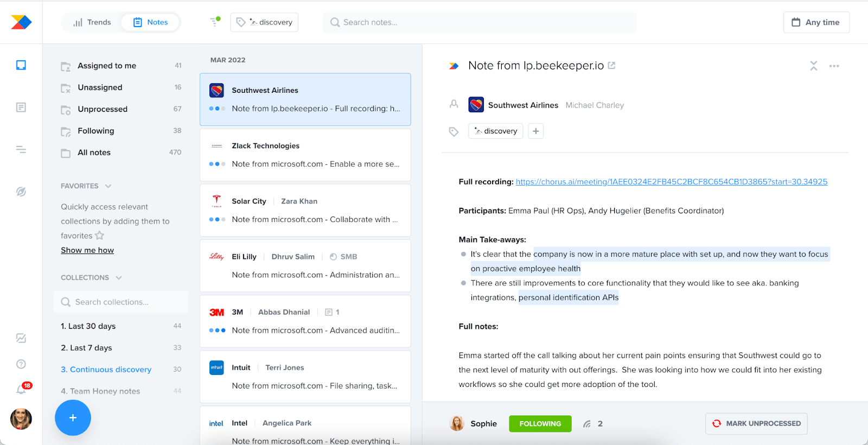Open the Intel note card
Viewport: 868px width, 445px height.
pyautogui.click(x=305, y=425)
